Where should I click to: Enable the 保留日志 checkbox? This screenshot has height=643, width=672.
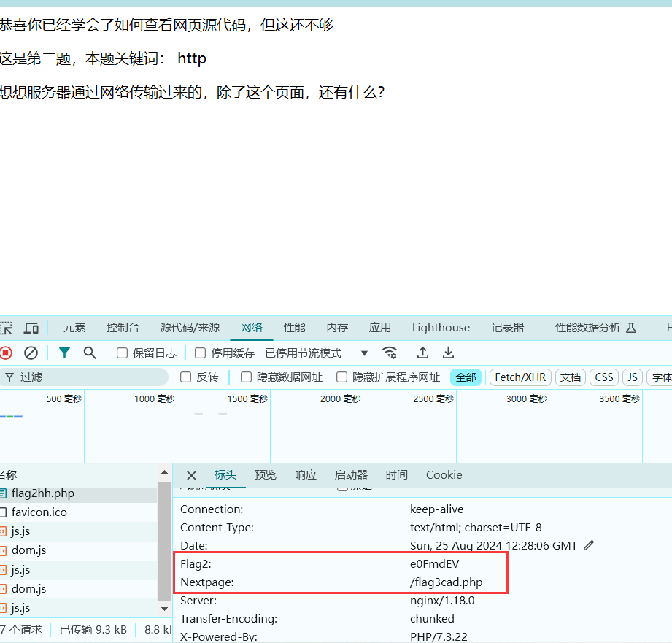click(123, 353)
